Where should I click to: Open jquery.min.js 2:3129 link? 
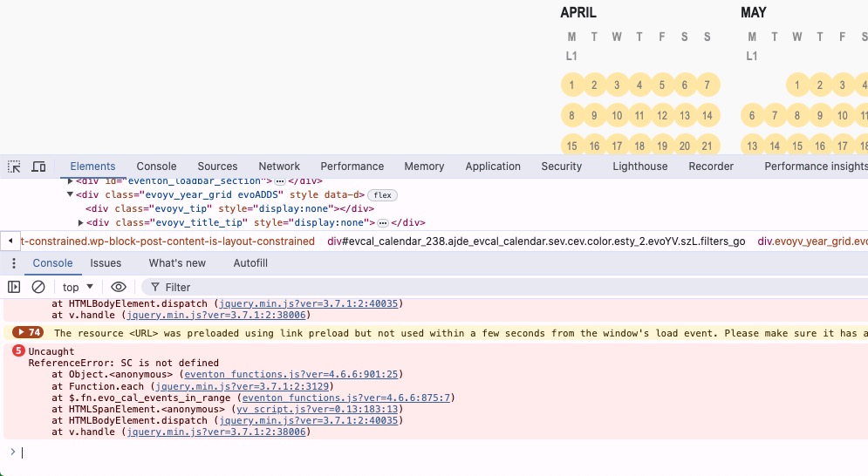point(242,386)
